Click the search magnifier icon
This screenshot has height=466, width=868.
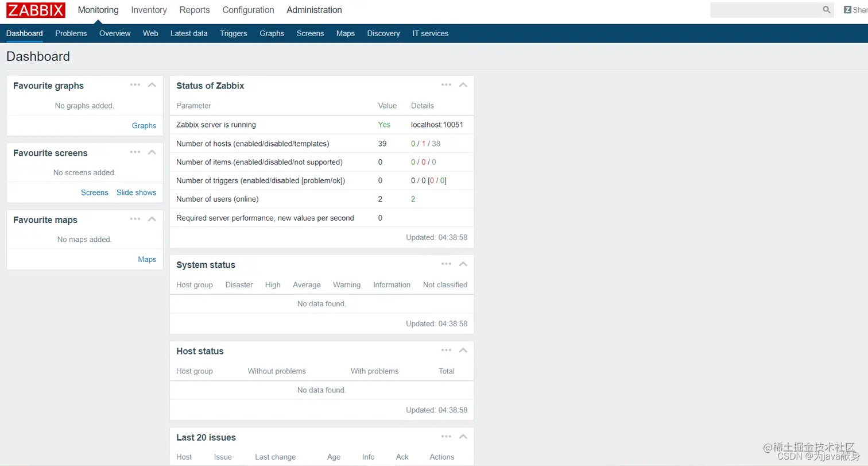point(827,10)
